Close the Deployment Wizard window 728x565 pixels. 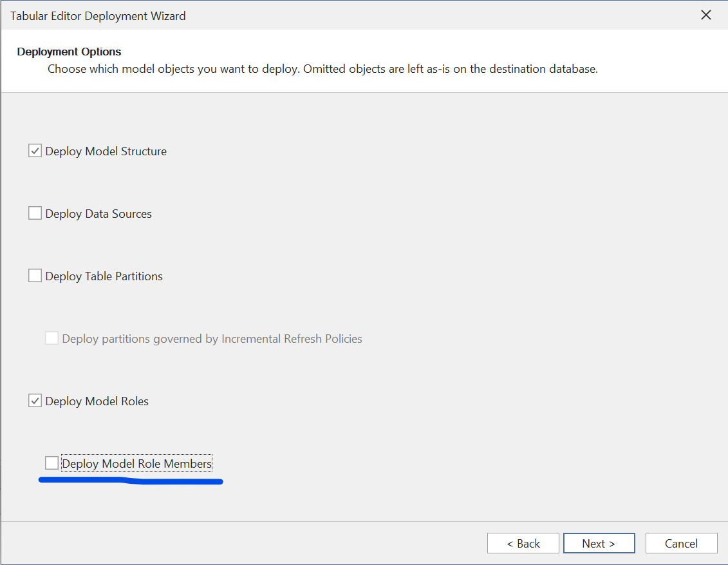(705, 14)
